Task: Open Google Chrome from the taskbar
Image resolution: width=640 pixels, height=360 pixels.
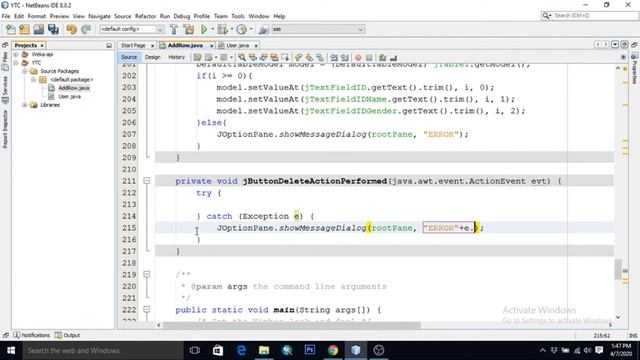Action: (x=333, y=350)
